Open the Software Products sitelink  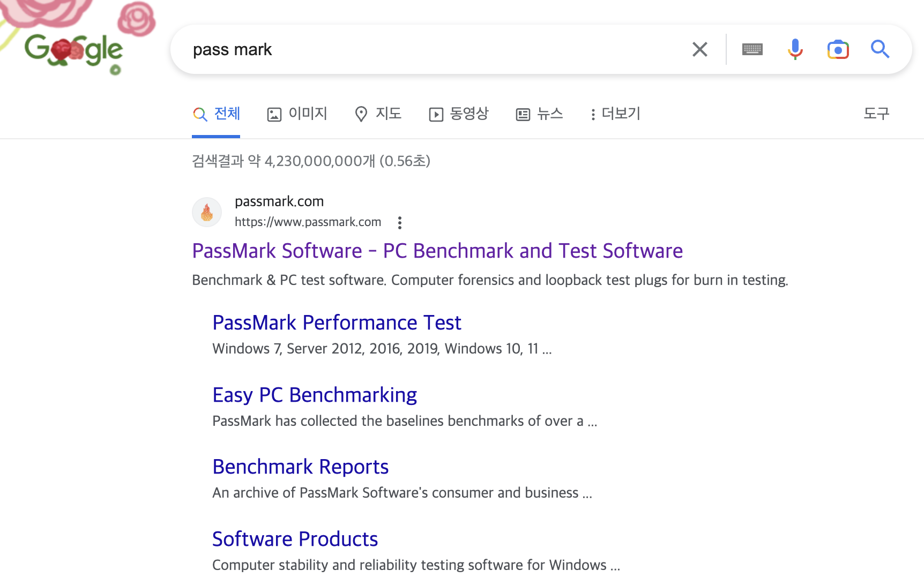(295, 539)
